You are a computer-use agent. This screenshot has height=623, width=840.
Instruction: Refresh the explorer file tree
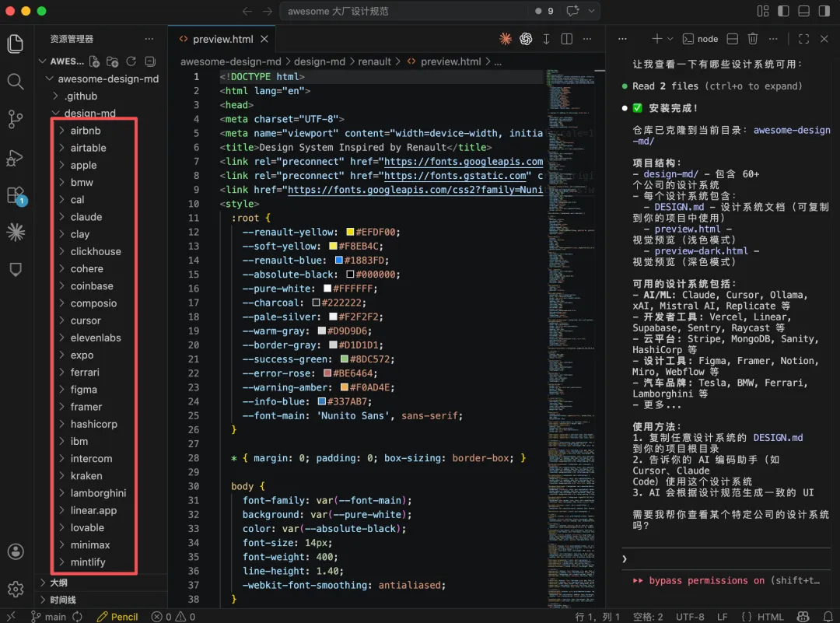[x=131, y=61]
